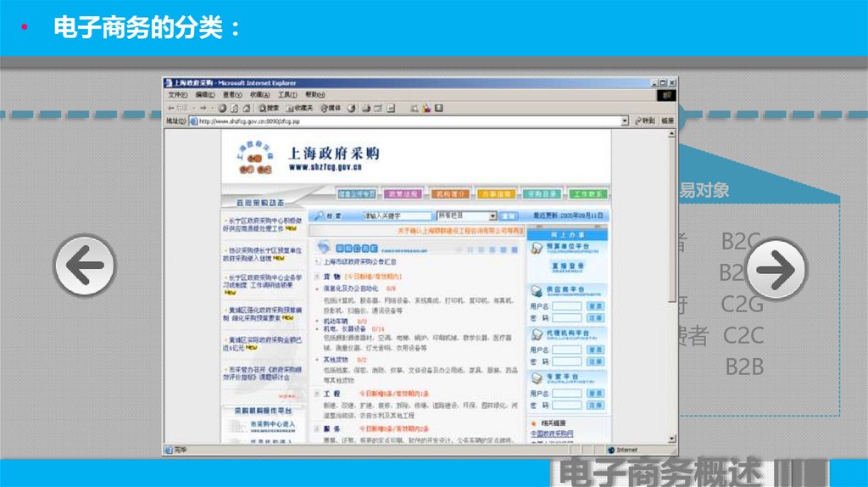
Task: Click the 代理机构平台 登录 button
Action: pos(595,350)
